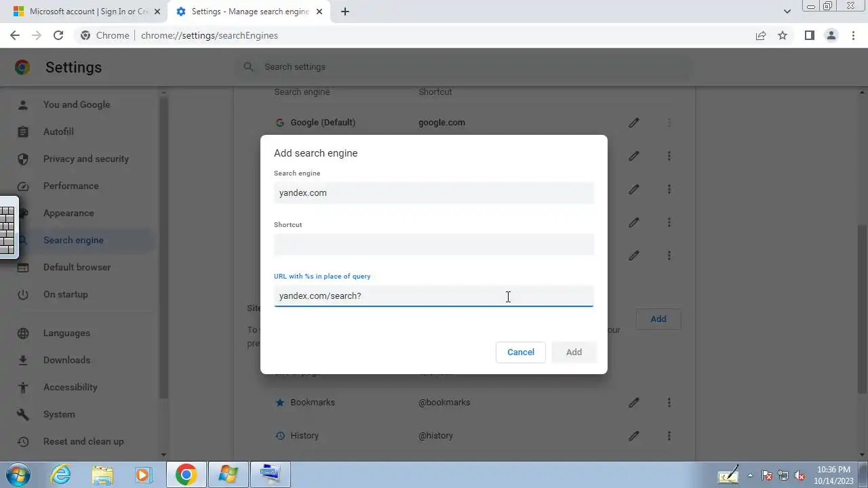This screenshot has width=868, height=488.
Task: Click the Google (Default) row text
Action: coord(323,123)
